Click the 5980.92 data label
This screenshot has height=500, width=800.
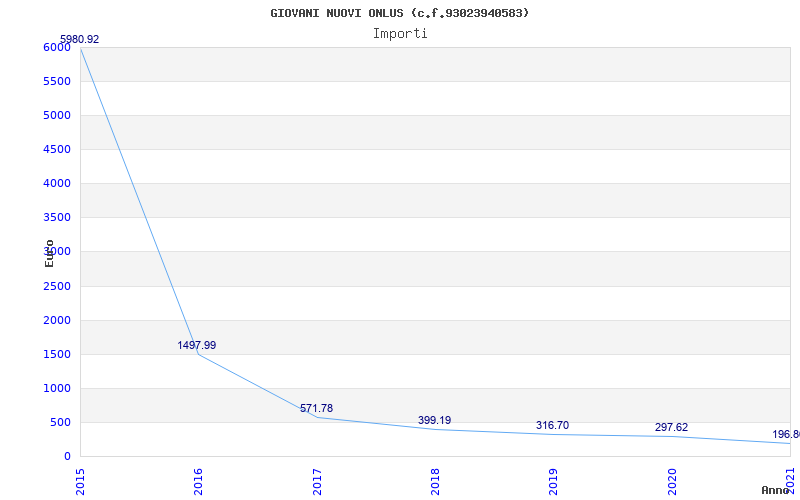point(80,39)
